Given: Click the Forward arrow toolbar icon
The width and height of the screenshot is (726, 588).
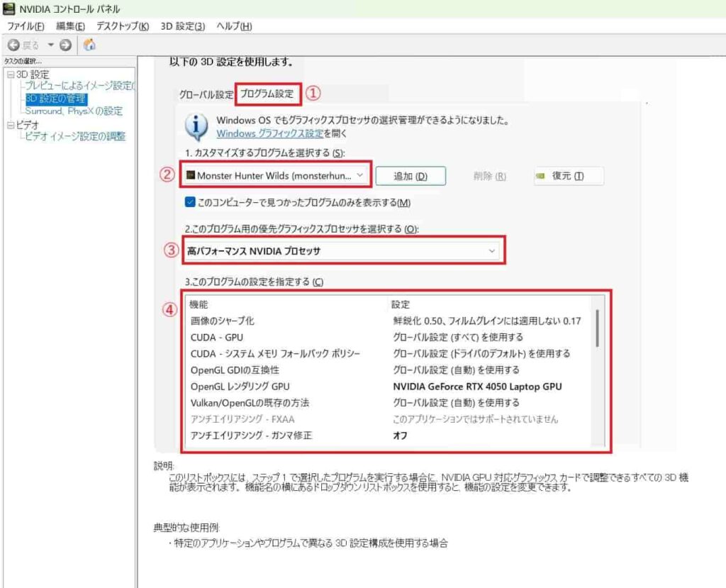Looking at the screenshot, I should (66, 45).
